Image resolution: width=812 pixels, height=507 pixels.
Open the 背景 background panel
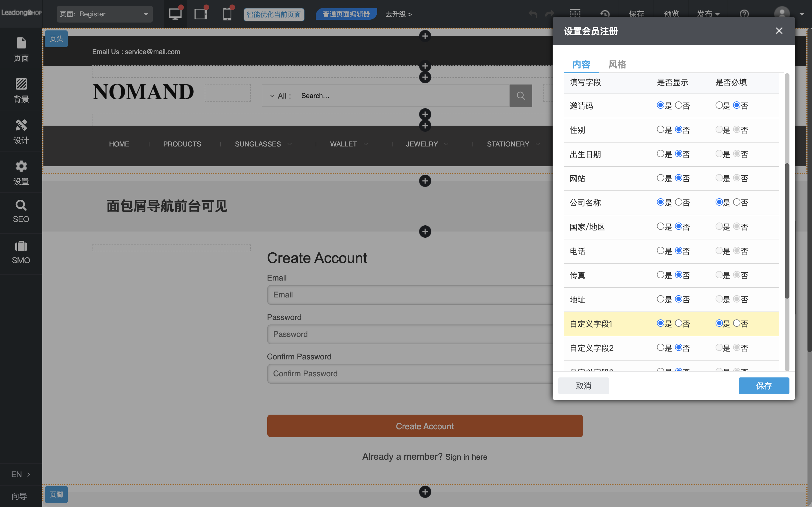tap(21, 90)
